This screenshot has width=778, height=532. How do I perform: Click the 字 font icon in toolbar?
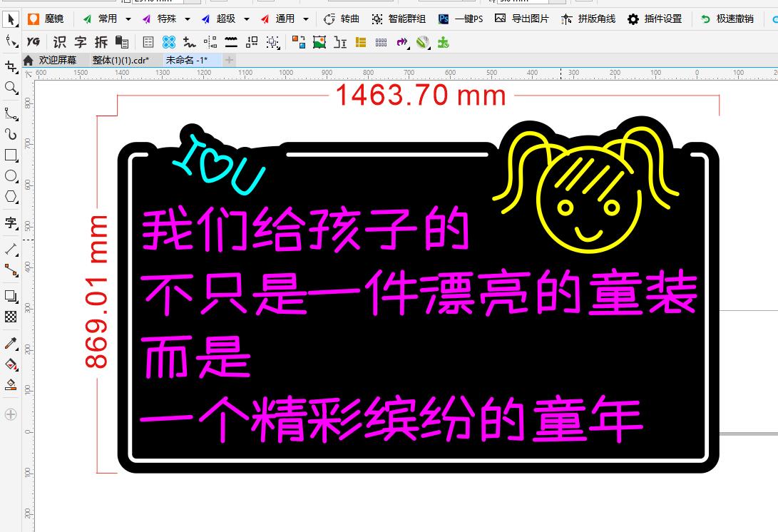pyautogui.click(x=81, y=42)
